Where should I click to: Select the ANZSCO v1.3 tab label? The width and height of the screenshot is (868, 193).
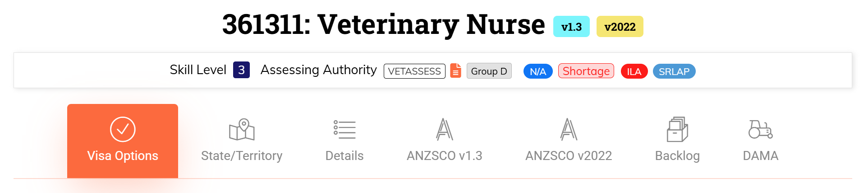[445, 155]
